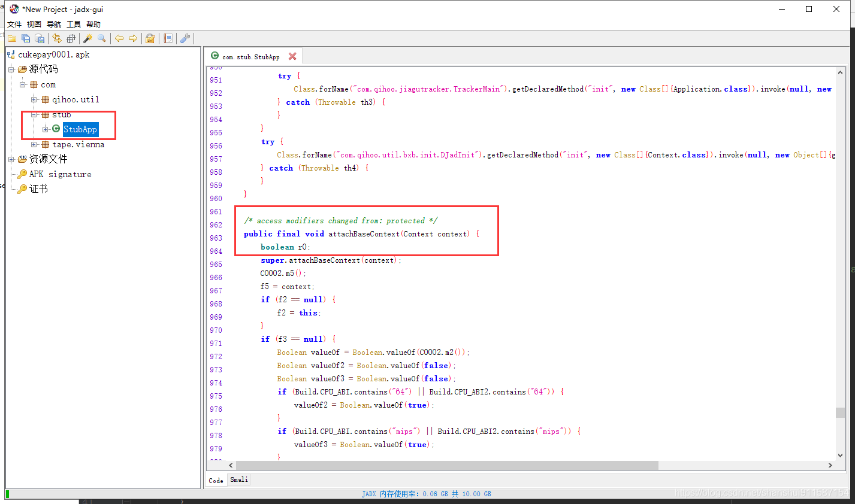Click the vertical scrollbar up arrow
The height and width of the screenshot is (504, 855).
[x=840, y=71]
